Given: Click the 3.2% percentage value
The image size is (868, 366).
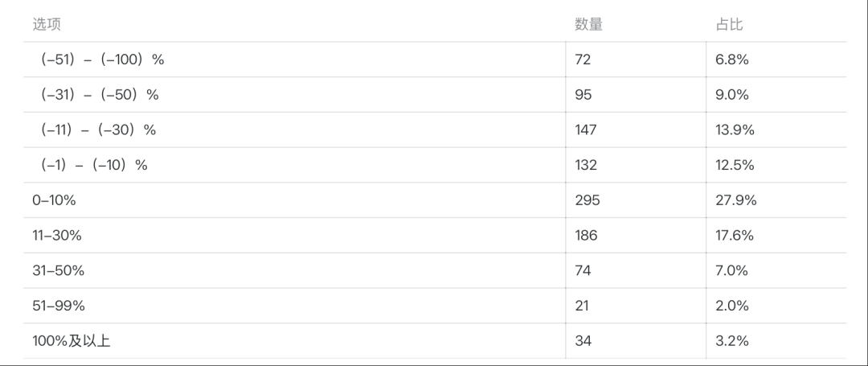Looking at the screenshot, I should click(732, 341).
